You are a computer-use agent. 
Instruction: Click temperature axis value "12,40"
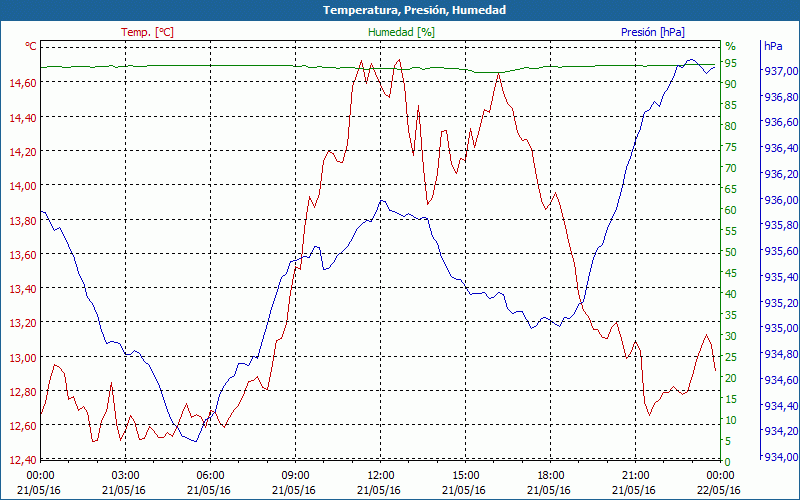tap(23, 461)
